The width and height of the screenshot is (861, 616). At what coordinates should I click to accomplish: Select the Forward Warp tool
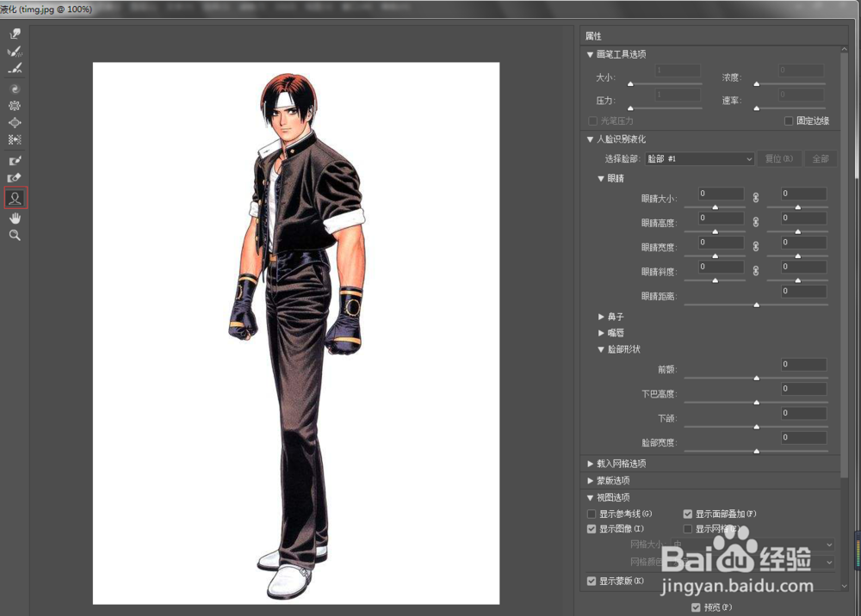point(15,34)
